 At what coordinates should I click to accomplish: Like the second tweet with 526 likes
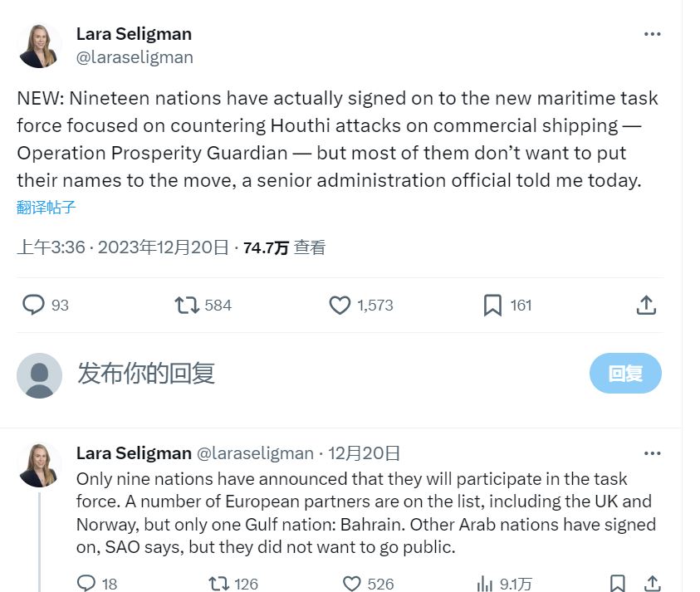click(x=352, y=584)
